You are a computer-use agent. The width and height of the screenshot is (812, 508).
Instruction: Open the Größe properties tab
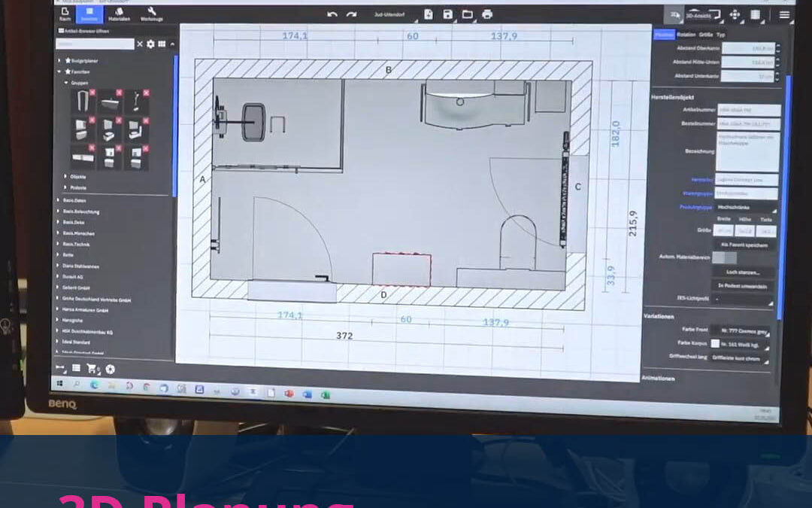pos(706,35)
